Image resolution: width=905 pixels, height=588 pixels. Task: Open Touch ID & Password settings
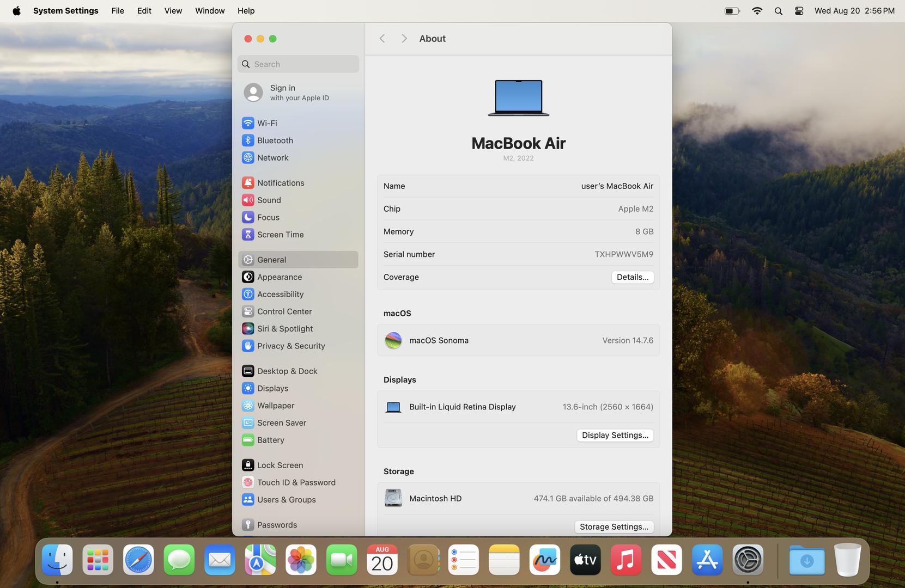click(x=297, y=483)
